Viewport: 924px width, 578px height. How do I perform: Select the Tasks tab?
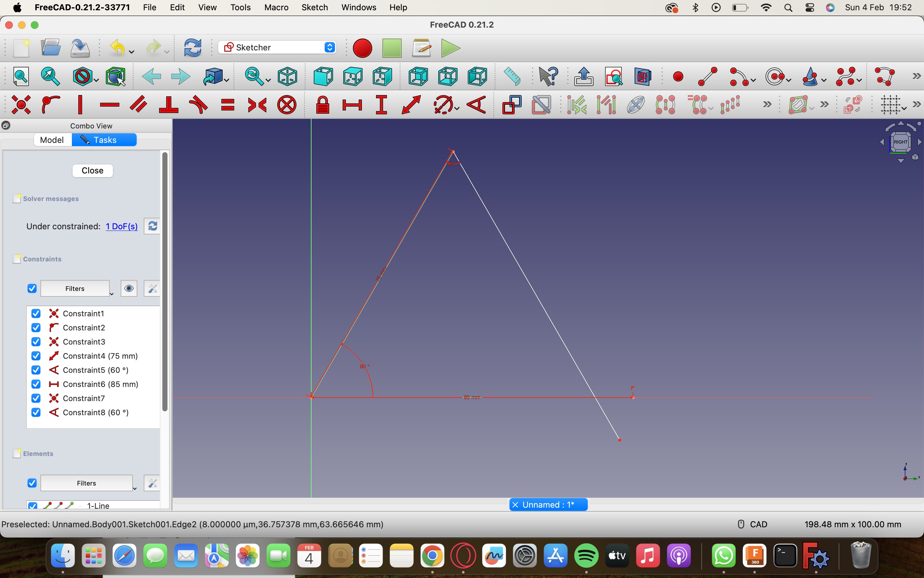coord(104,140)
